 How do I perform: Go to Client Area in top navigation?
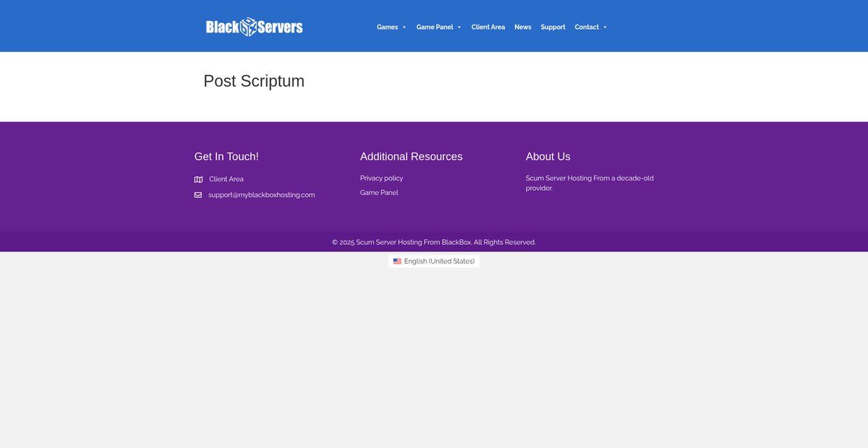pyautogui.click(x=488, y=27)
